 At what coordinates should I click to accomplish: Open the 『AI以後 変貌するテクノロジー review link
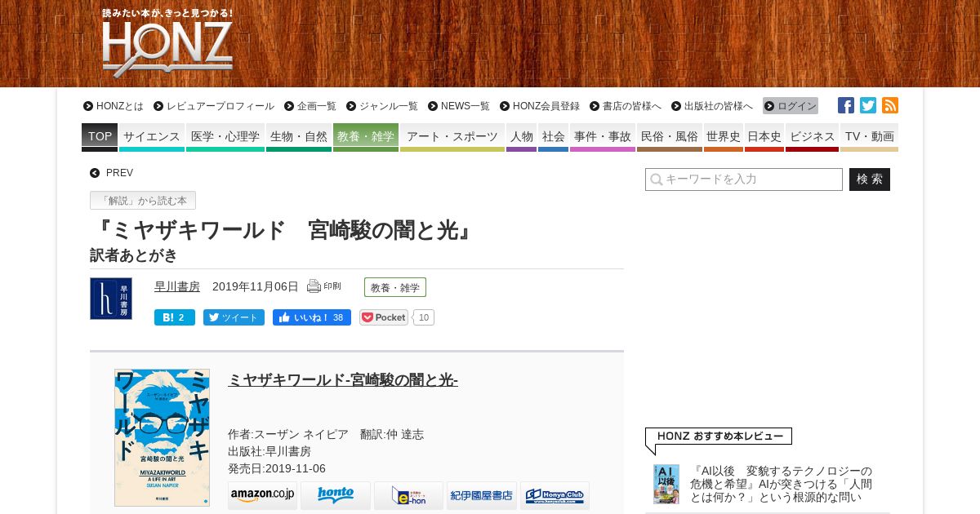point(781,484)
